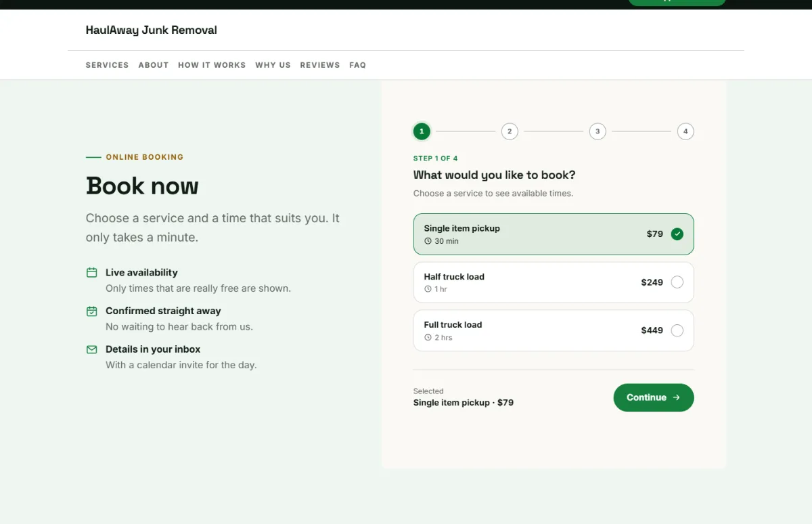Image resolution: width=812 pixels, height=524 pixels.
Task: Choose the Half truck load option
Action: pos(554,282)
